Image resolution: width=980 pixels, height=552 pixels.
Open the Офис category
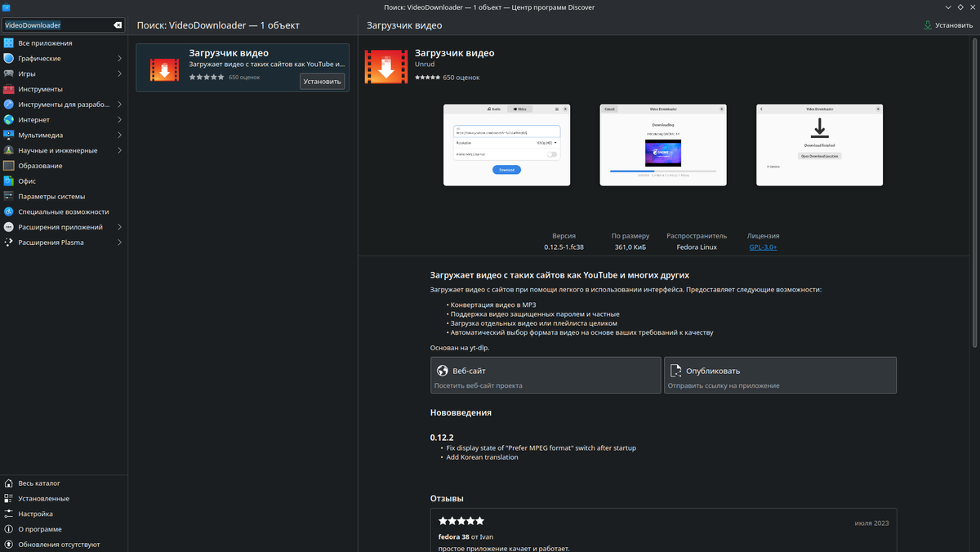(x=64, y=181)
